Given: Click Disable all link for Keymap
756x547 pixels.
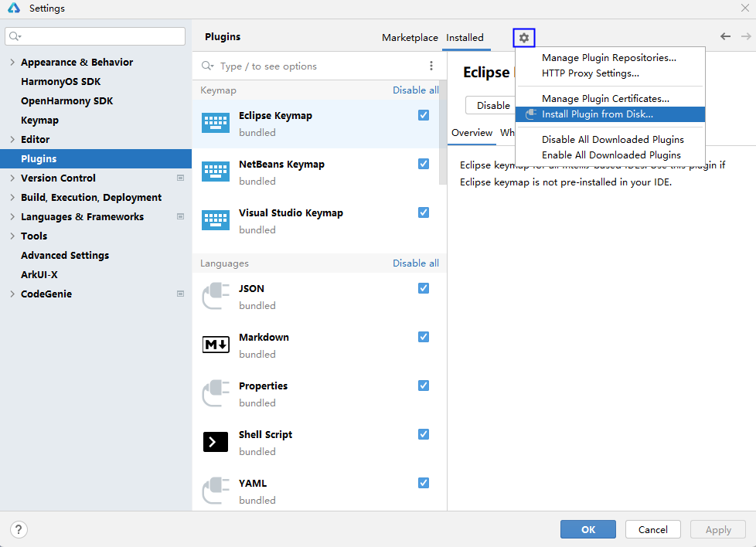Looking at the screenshot, I should point(415,90).
